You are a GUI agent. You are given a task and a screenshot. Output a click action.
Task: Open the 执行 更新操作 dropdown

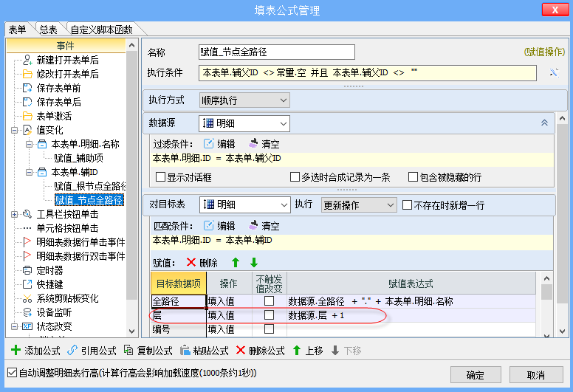359,205
